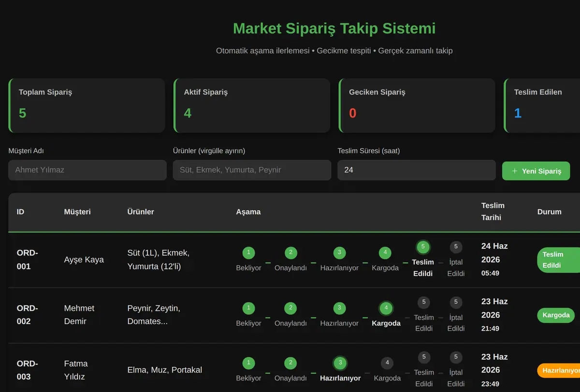Click the Durum column header
This screenshot has height=392, width=580.
click(x=550, y=212)
